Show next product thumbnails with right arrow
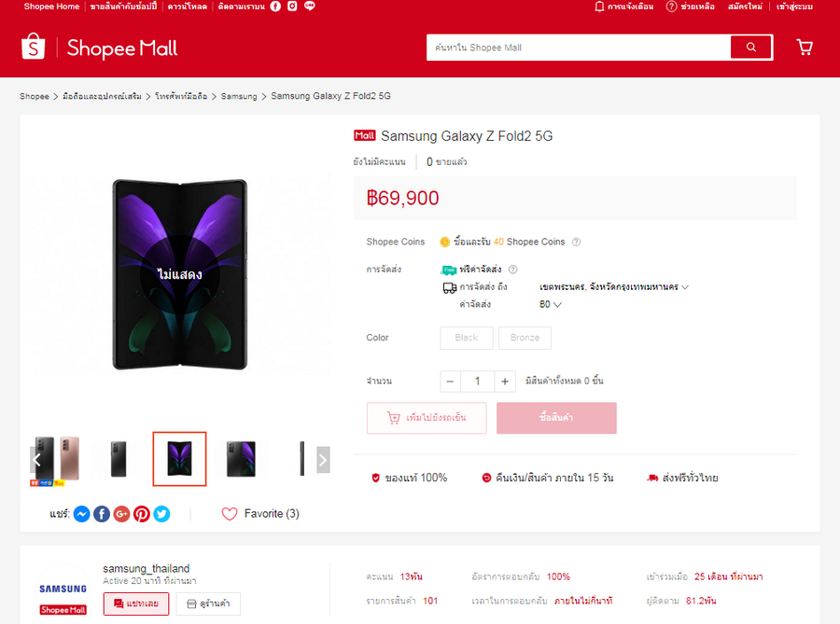 [323, 459]
